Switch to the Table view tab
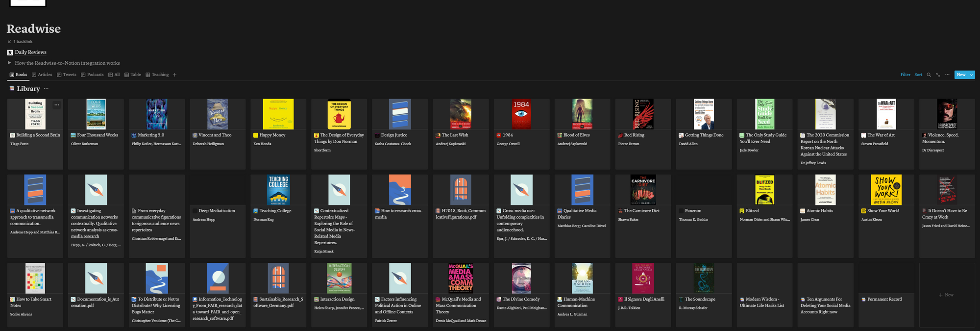The image size is (980, 331). pyautogui.click(x=133, y=75)
